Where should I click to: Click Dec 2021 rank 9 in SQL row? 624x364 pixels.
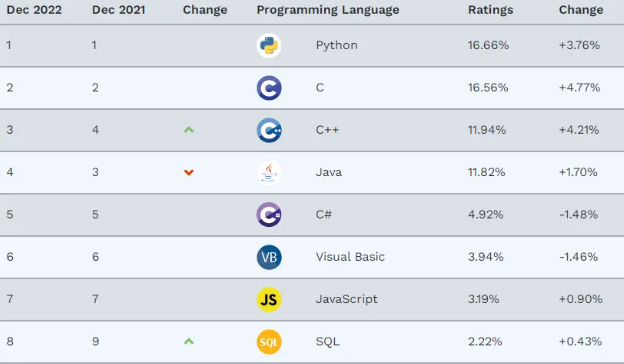(96, 341)
